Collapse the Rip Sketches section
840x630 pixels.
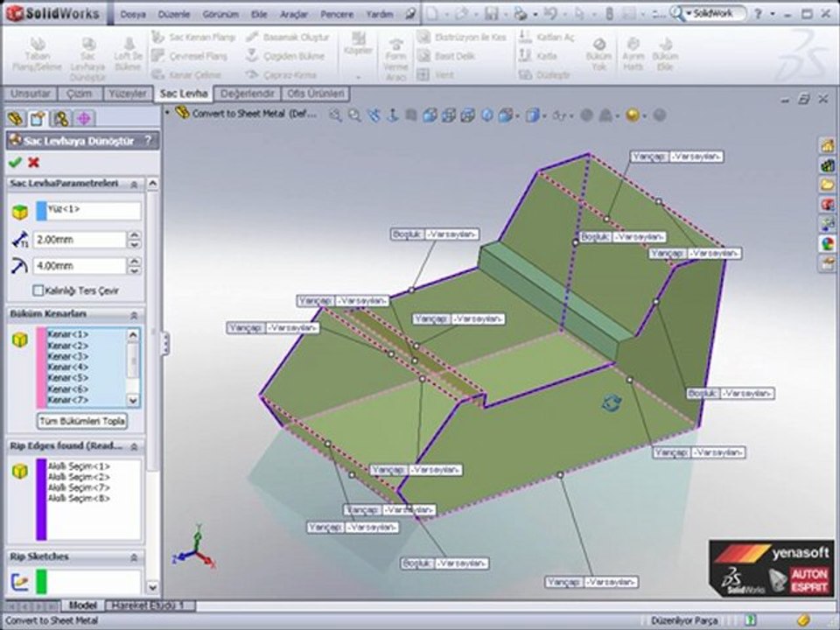tap(134, 557)
